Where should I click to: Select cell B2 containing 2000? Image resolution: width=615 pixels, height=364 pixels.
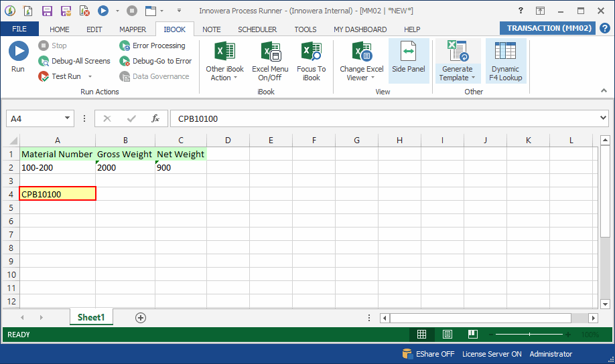pos(125,167)
